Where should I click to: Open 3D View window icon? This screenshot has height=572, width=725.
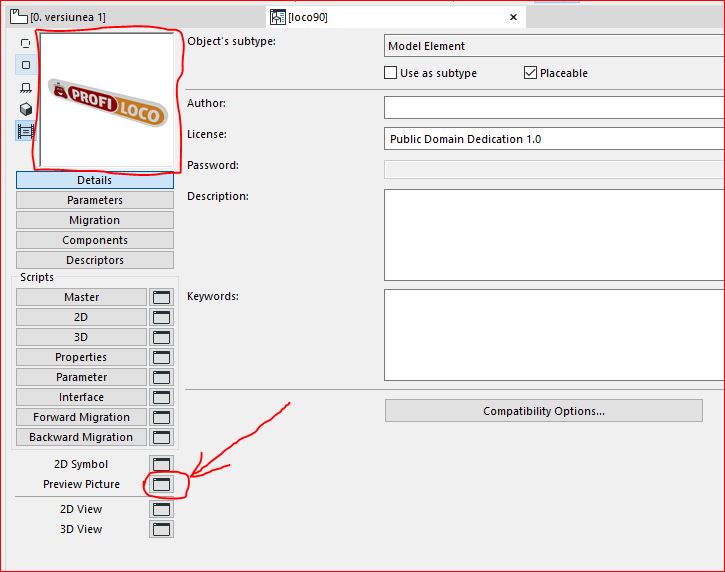[x=161, y=529]
